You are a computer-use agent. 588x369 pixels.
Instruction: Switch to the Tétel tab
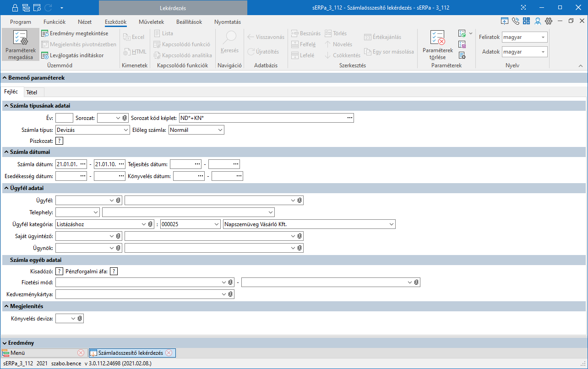pos(32,92)
